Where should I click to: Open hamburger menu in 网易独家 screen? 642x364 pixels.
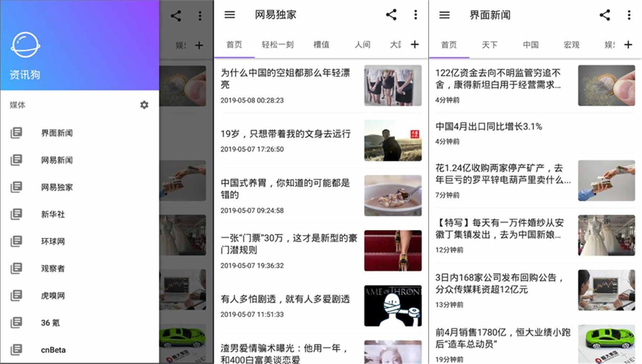click(230, 15)
